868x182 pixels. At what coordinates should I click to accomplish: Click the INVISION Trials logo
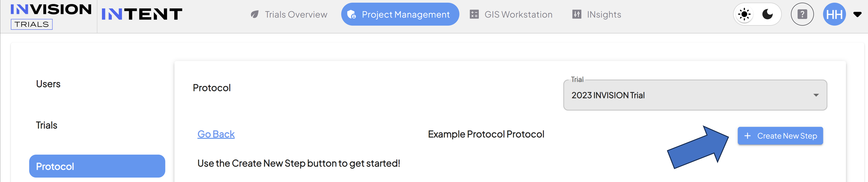(x=51, y=16)
